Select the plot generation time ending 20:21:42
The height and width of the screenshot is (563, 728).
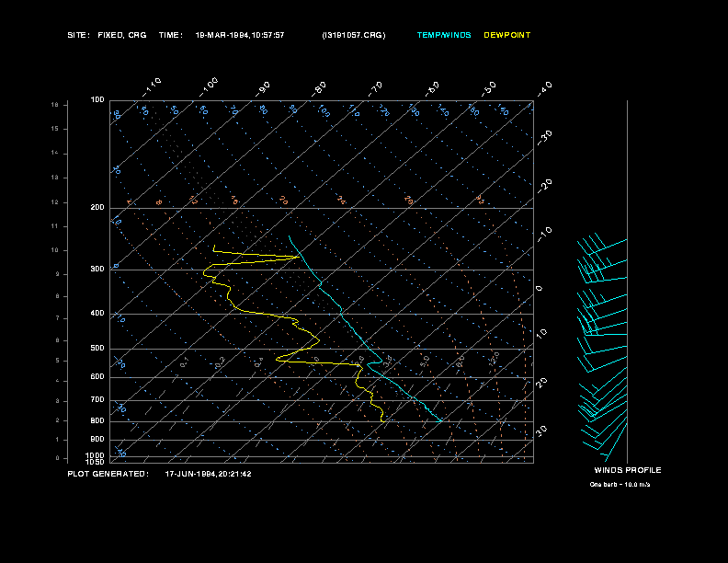[x=209, y=474]
